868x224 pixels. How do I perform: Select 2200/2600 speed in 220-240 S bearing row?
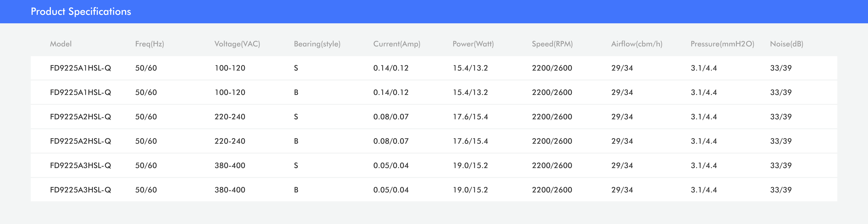pyautogui.click(x=552, y=117)
